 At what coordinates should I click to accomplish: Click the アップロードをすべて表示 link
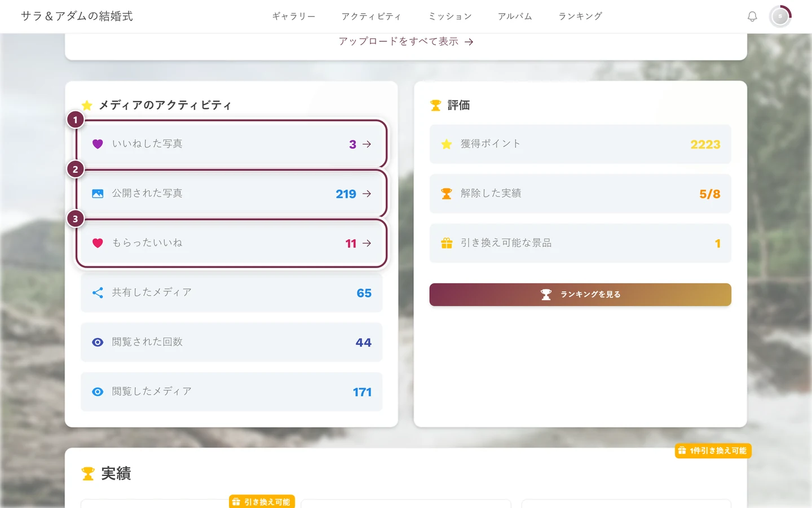coord(406,41)
